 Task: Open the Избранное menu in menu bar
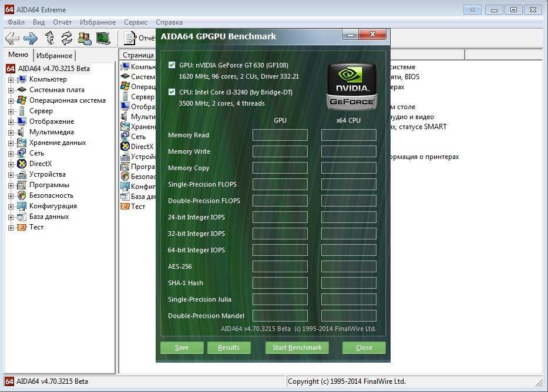[x=98, y=22]
